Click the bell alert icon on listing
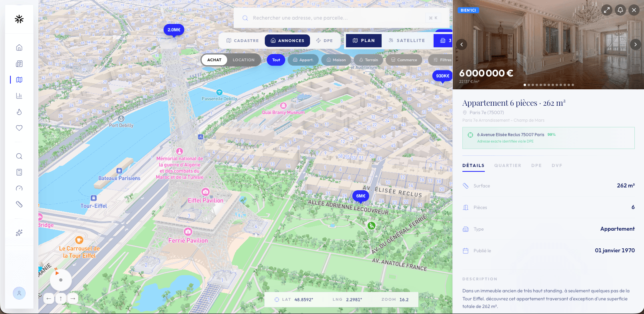Screen dimensions: 644x314 (x=620, y=10)
